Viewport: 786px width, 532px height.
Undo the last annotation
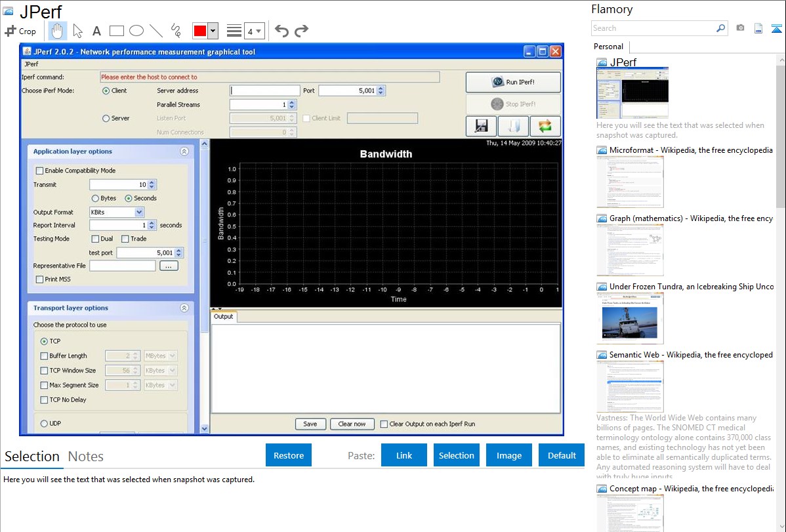(x=281, y=31)
